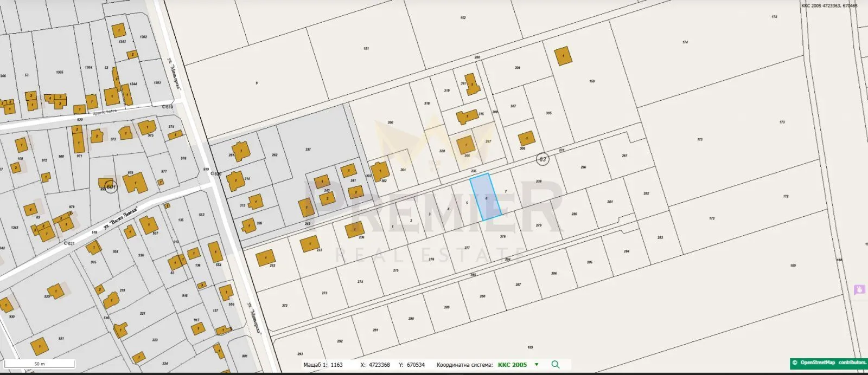
Task: Click the Y coordinate value field
Action: coord(416,365)
